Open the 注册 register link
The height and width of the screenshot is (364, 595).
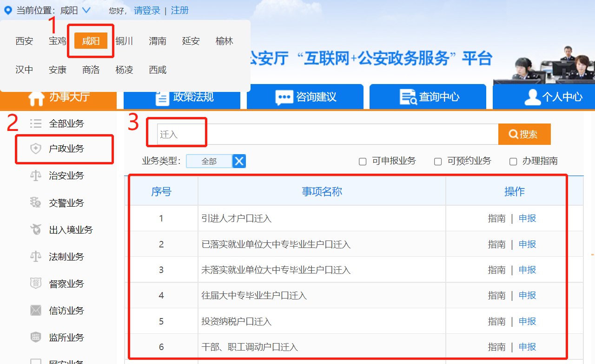tap(180, 10)
